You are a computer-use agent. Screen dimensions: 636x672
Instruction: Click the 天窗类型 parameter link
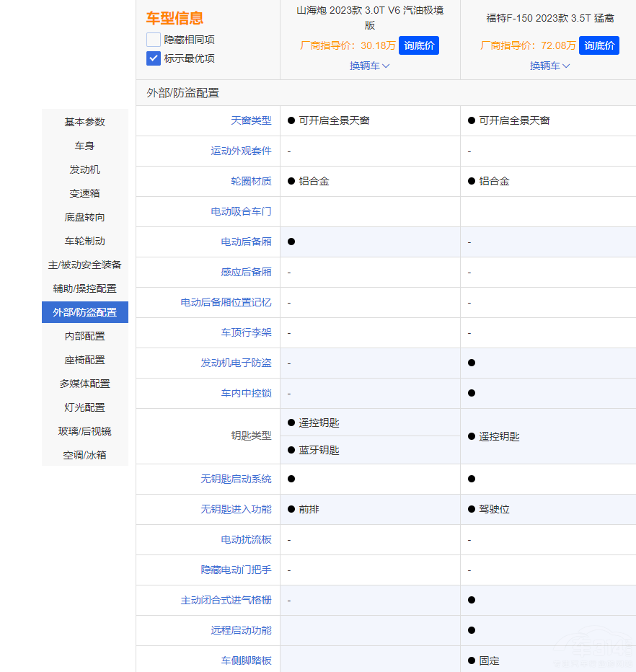pos(251,120)
